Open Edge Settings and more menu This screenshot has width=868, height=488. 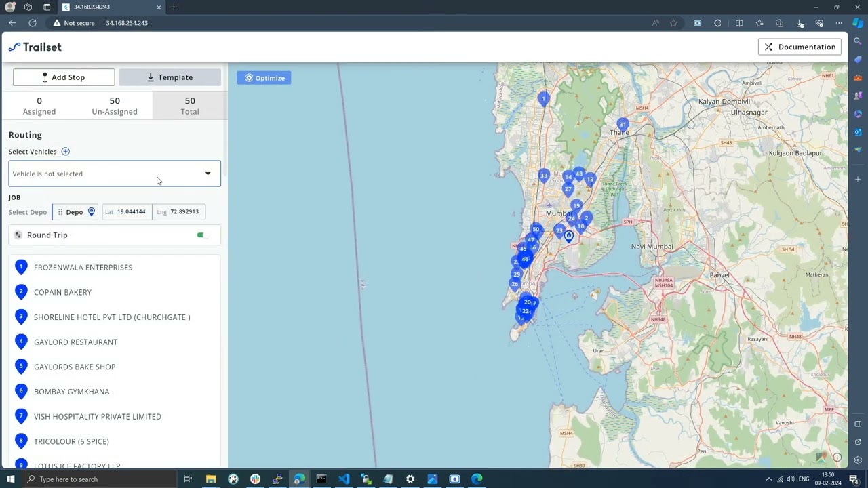tap(839, 23)
